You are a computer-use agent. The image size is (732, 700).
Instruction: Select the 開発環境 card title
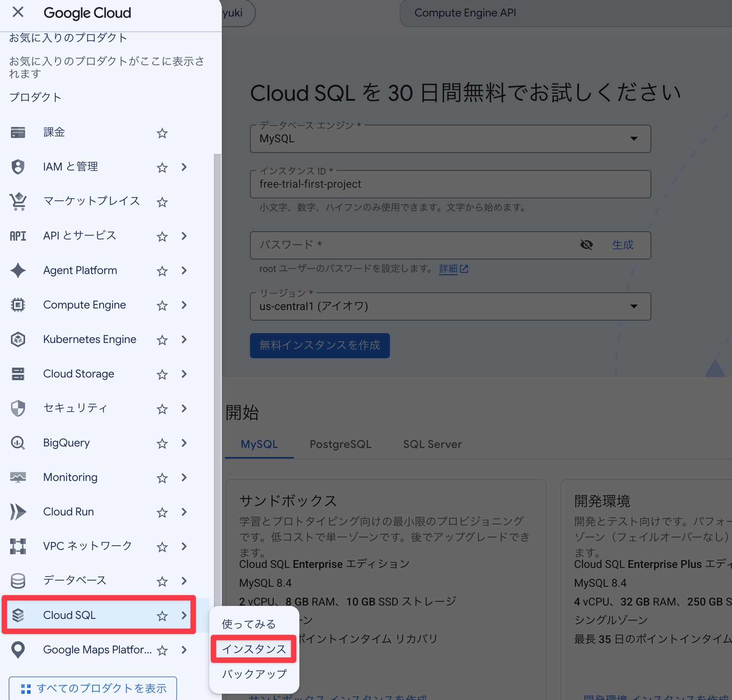602,501
